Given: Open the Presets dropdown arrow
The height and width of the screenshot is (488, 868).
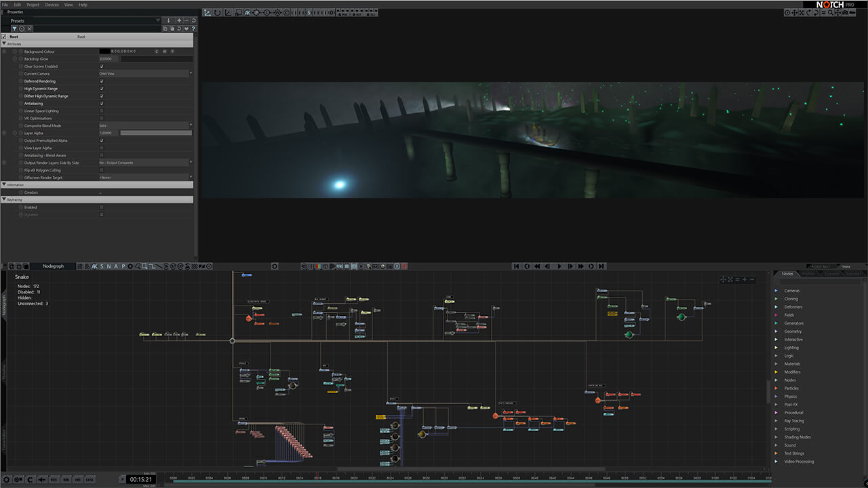Looking at the screenshot, I should (x=157, y=20).
